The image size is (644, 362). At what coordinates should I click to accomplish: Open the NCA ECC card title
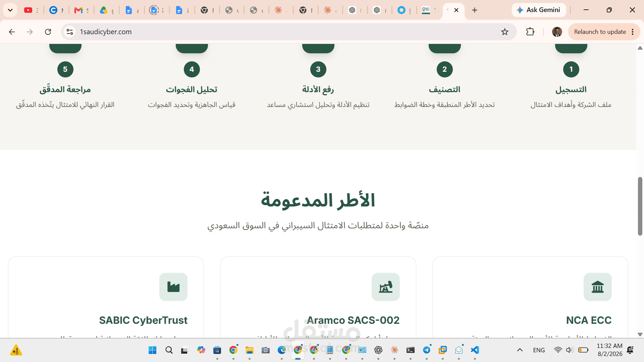pos(589,320)
